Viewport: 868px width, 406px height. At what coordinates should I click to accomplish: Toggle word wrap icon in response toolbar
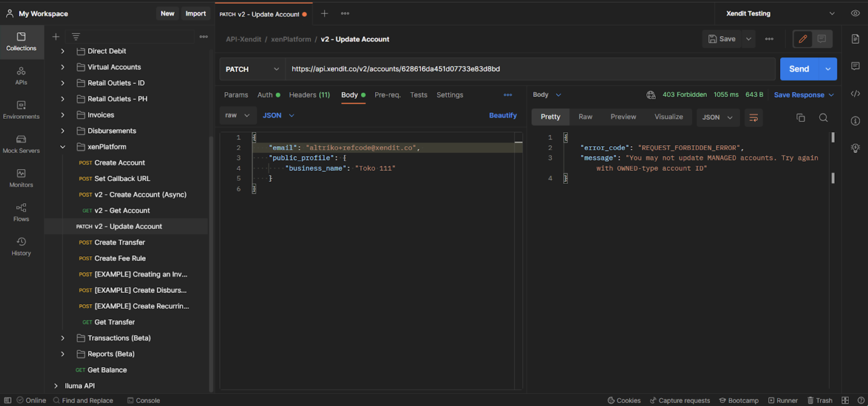[x=754, y=118]
